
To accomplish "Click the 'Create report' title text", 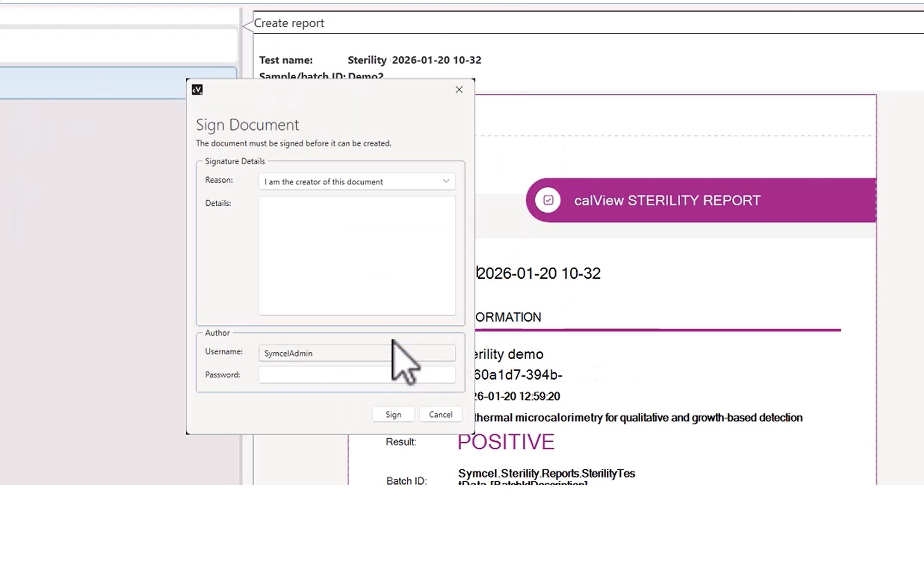I will (289, 23).
